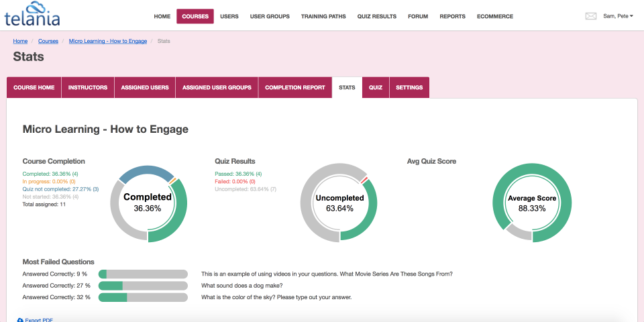Click the 9 % answered correctly bar
The height and width of the screenshot is (322, 644).
(143, 274)
